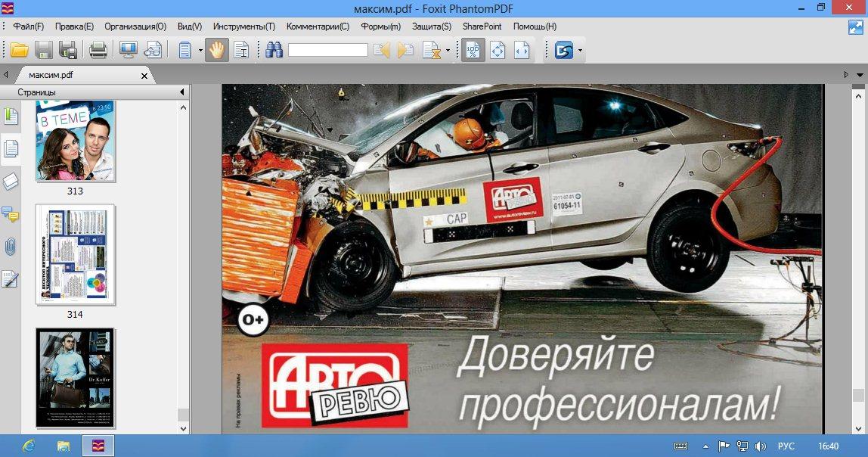Screen dimensions: 868x457
Task: Click the full screen monitor icon
Action: pos(129,51)
